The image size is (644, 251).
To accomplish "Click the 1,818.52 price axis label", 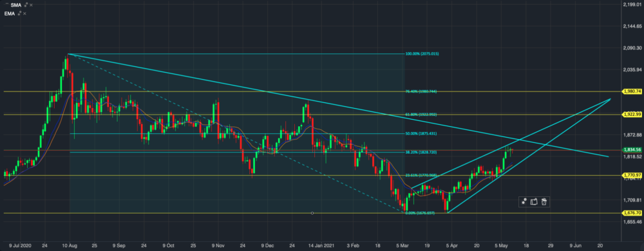I will 632,156.
